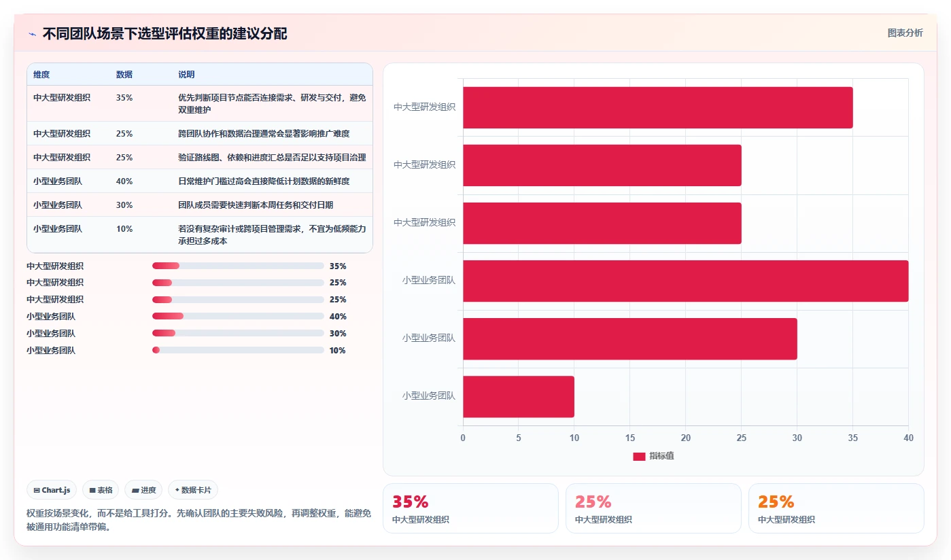Click the 10% cell in the table
This screenshot has height=560, width=951.
pos(124,229)
